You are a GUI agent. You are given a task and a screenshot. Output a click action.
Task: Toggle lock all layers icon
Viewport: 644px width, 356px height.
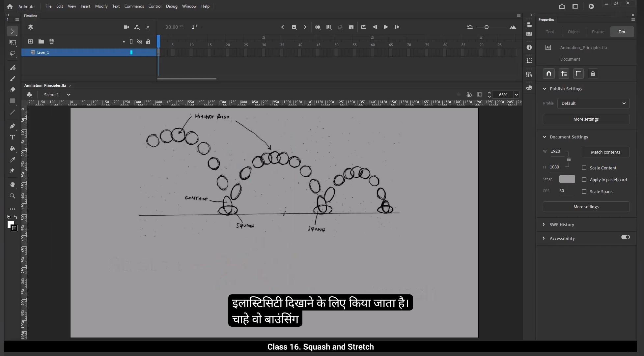pyautogui.click(x=148, y=42)
